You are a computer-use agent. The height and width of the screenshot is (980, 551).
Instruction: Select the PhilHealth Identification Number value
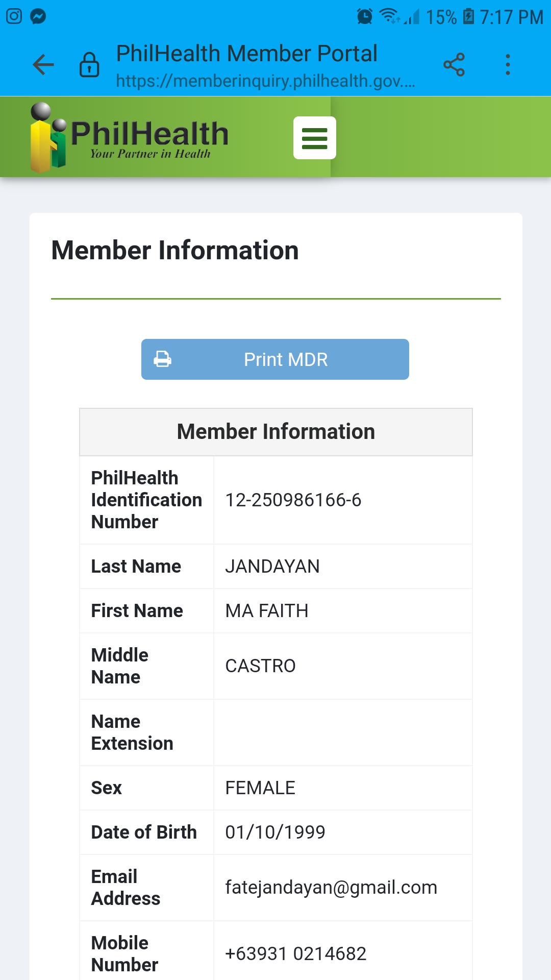coord(293,500)
